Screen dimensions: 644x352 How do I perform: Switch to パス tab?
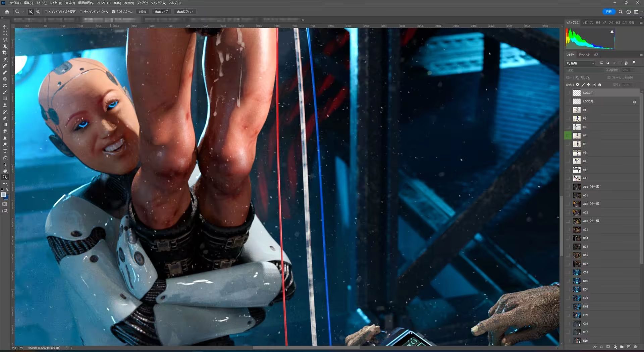pos(596,55)
